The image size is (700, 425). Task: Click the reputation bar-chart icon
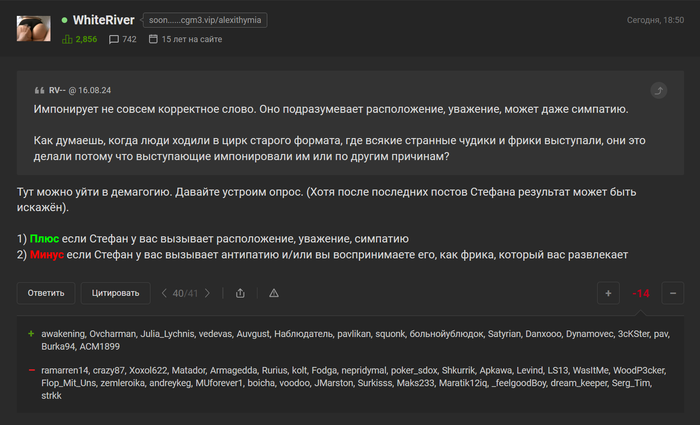coord(67,39)
